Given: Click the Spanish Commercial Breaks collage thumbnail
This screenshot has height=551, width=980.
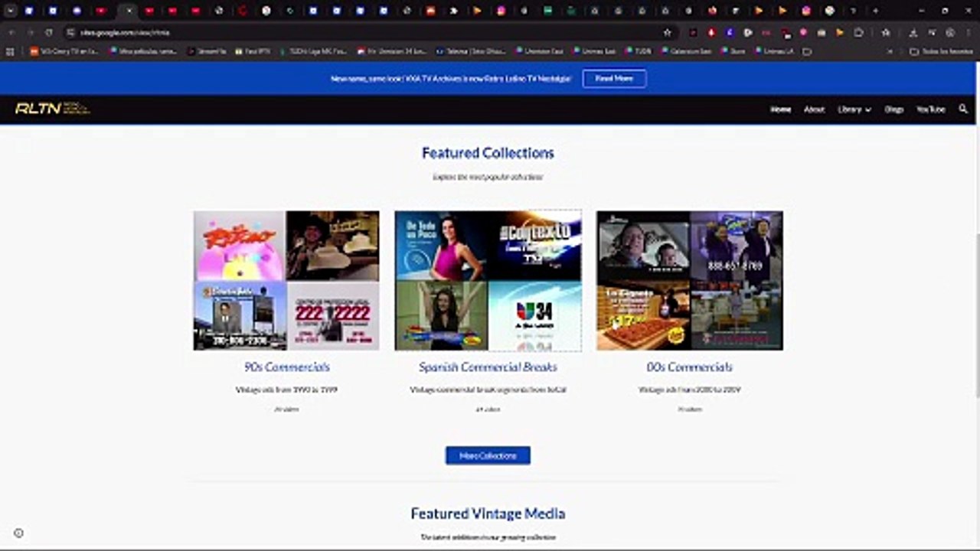Looking at the screenshot, I should 488,281.
